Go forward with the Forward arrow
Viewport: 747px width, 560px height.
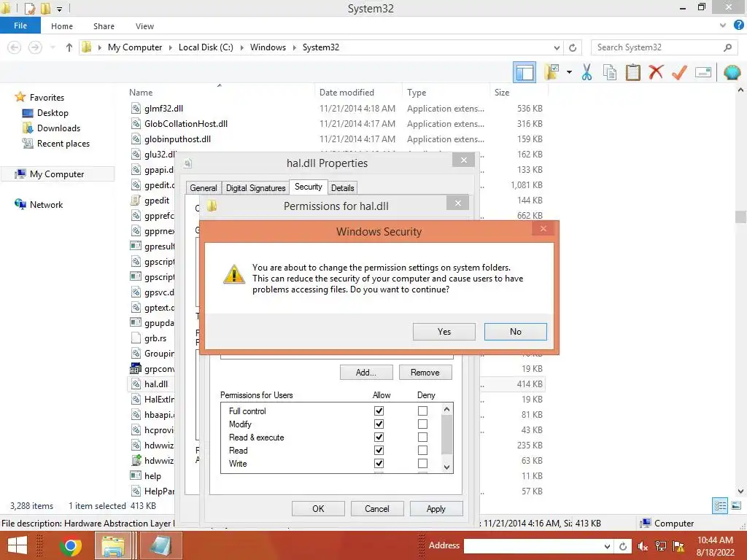35,47
